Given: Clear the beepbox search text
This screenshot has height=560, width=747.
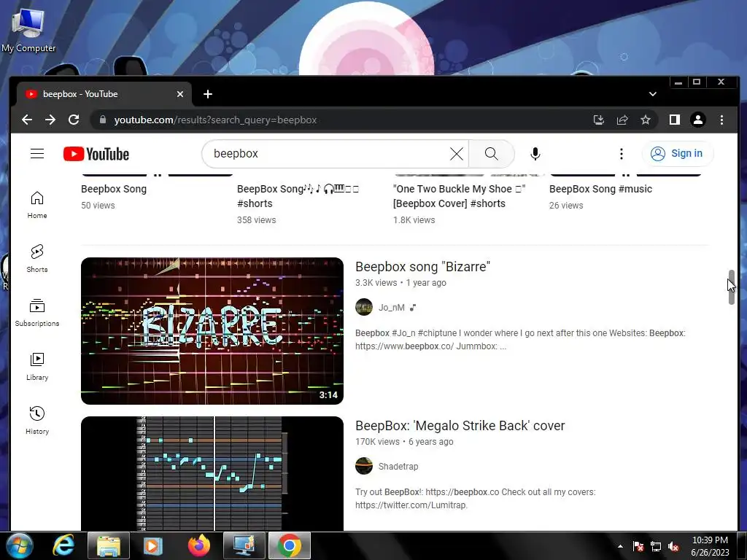Looking at the screenshot, I should pos(457,154).
